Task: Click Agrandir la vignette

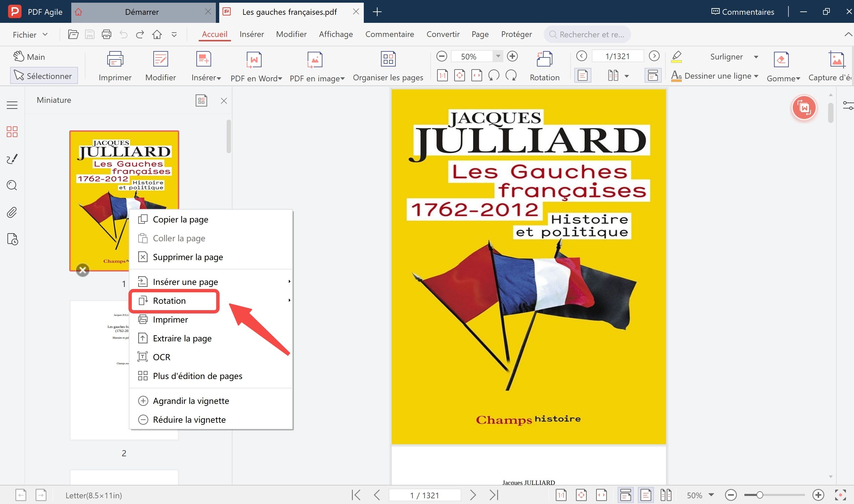Action: click(211, 401)
